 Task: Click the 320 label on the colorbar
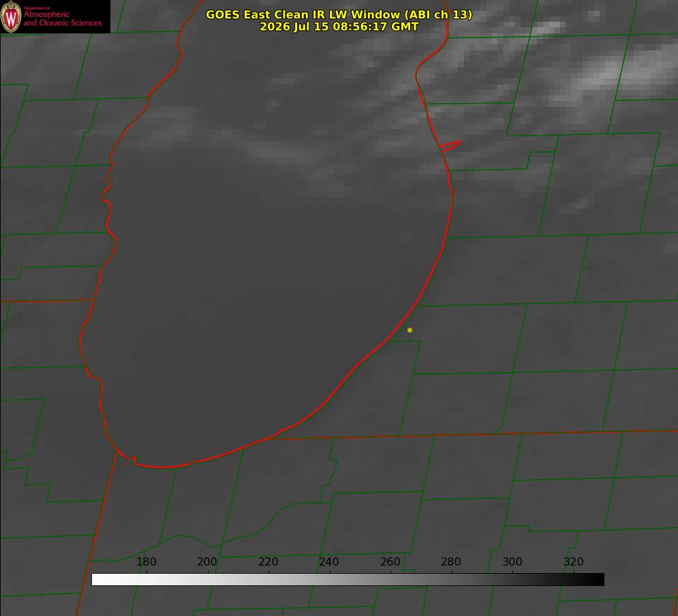click(x=574, y=561)
